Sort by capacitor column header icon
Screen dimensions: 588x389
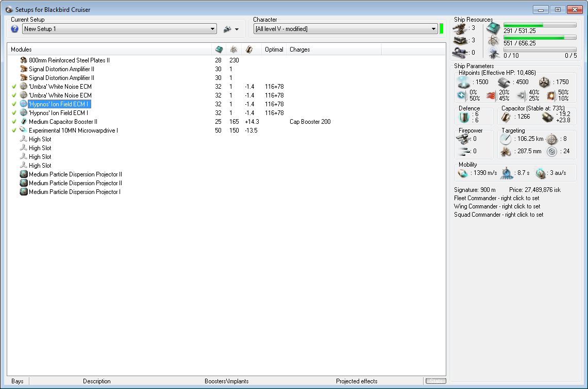(x=249, y=50)
